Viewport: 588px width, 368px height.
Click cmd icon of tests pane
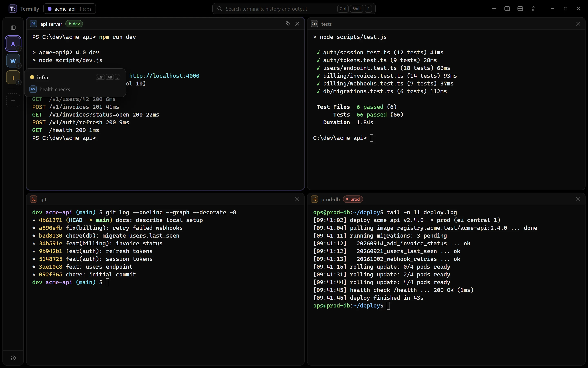314,24
